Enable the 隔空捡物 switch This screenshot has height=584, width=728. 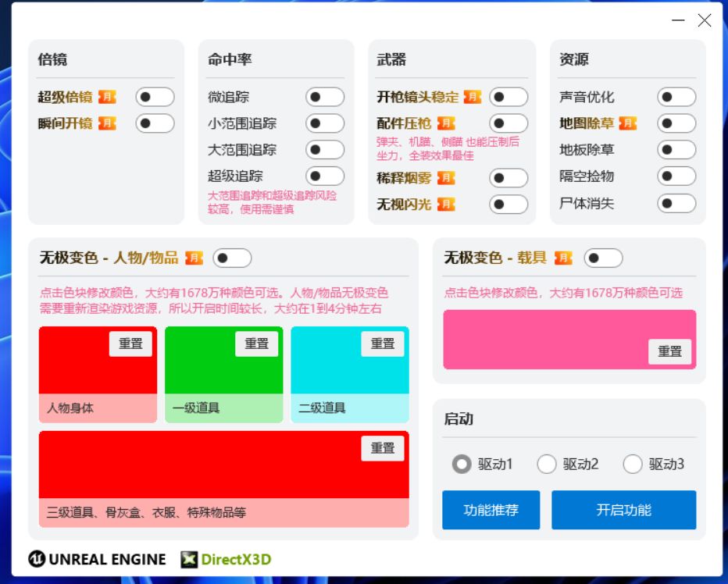coord(676,176)
